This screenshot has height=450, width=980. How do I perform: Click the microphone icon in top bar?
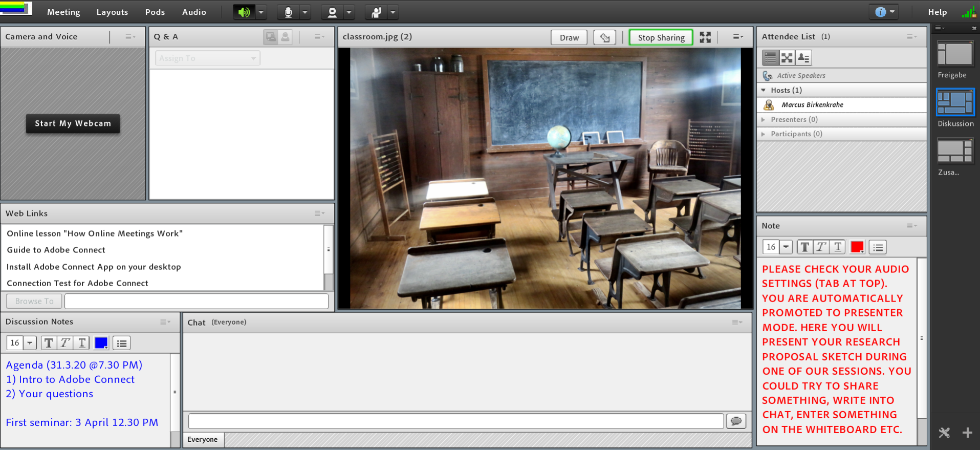click(x=288, y=12)
